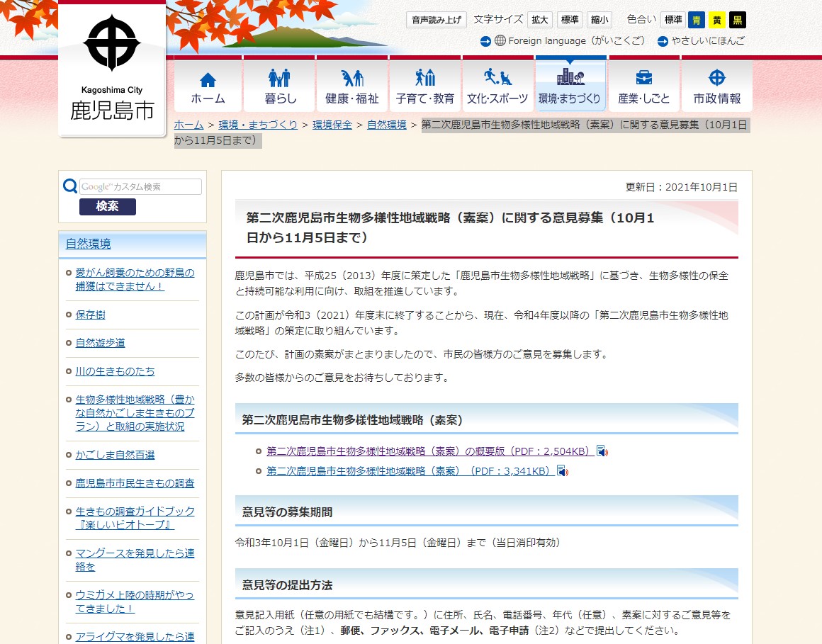Screen dimensions: 822x644
Task: Shrink text with 縮小 button
Action: (599, 20)
